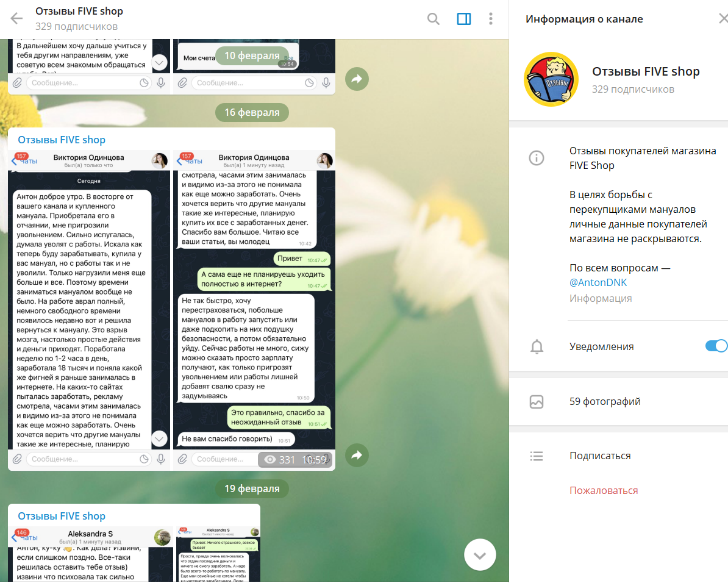Open the channel avatar in the info panel

click(551, 79)
